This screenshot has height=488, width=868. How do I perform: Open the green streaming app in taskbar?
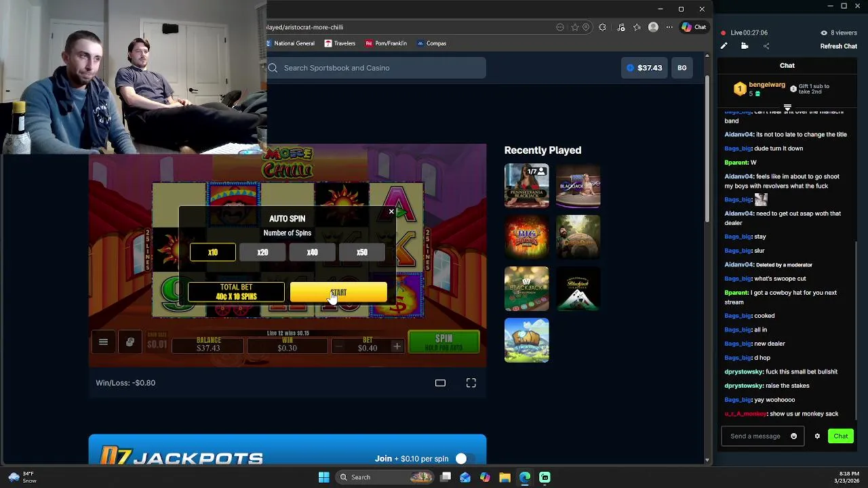545,477
